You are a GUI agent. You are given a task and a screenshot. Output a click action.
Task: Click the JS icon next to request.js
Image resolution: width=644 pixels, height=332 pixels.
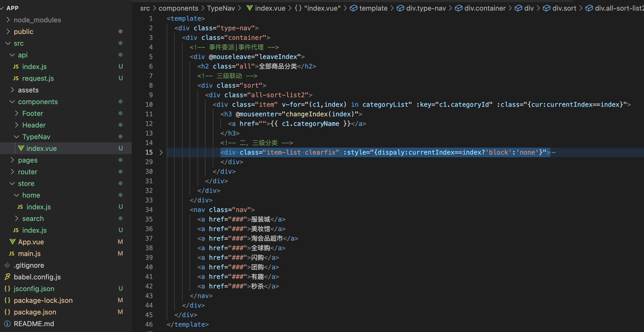(16, 78)
